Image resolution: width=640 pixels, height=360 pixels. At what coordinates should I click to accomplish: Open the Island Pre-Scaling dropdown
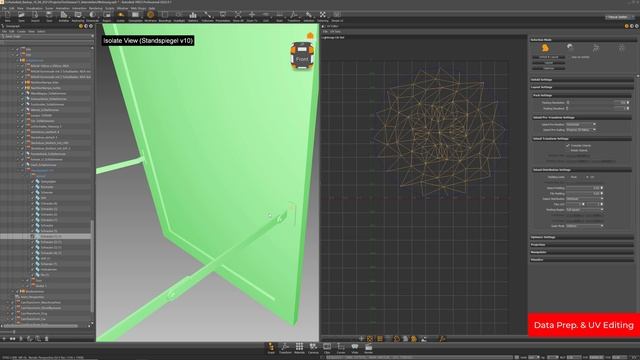pos(581,130)
